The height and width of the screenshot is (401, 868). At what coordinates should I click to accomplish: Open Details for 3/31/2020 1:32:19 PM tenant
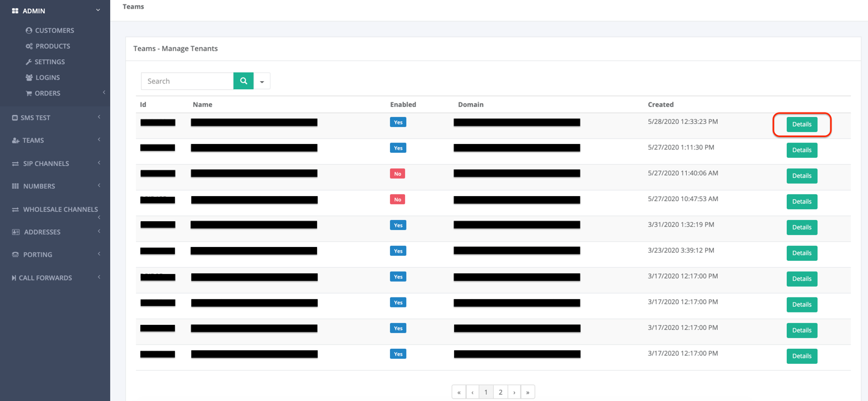pos(802,228)
